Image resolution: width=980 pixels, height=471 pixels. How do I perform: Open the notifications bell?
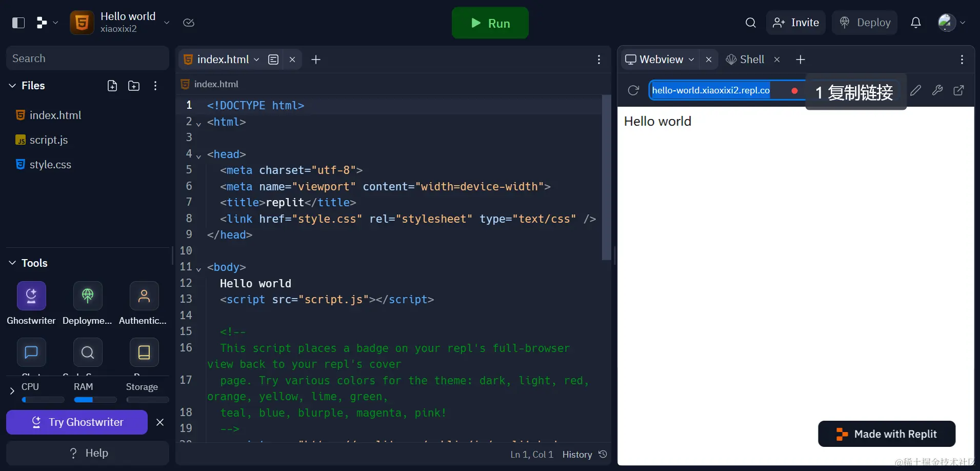[x=916, y=23]
